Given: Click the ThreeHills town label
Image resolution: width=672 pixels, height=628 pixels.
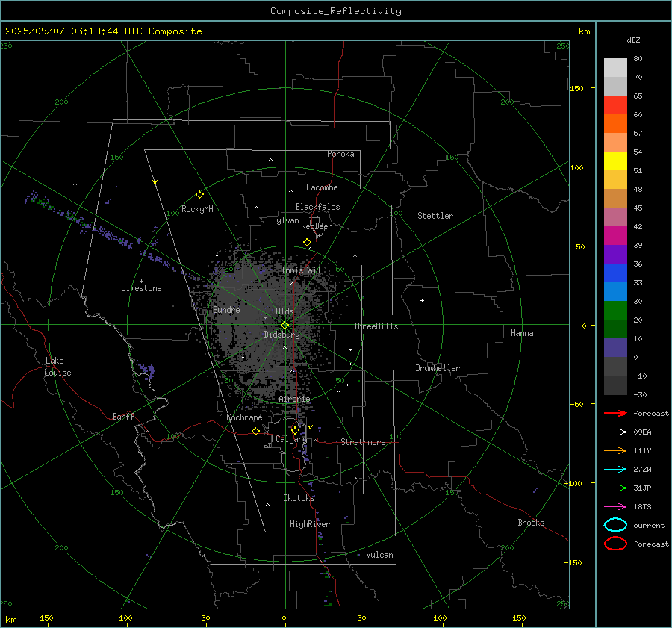Looking at the screenshot, I should point(376,326).
